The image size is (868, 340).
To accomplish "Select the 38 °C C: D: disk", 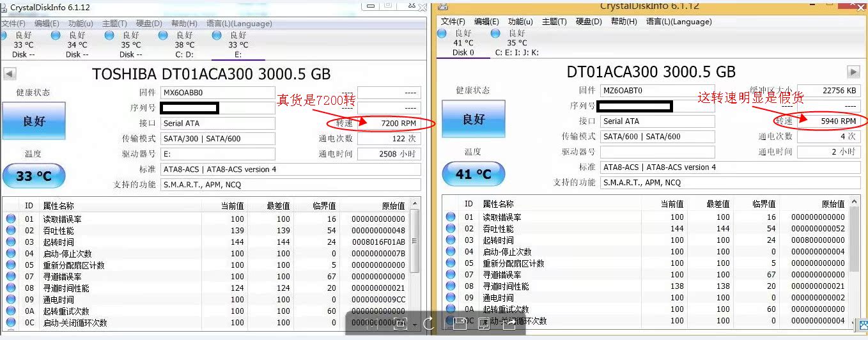I will [184, 44].
